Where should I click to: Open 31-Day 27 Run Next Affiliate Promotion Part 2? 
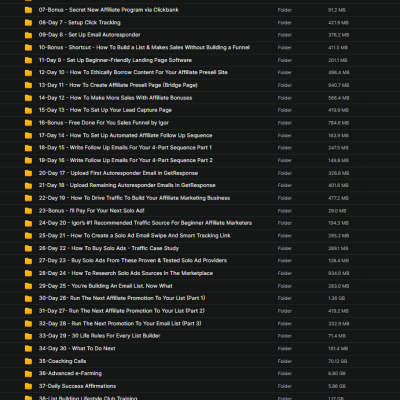pyautogui.click(x=122, y=311)
